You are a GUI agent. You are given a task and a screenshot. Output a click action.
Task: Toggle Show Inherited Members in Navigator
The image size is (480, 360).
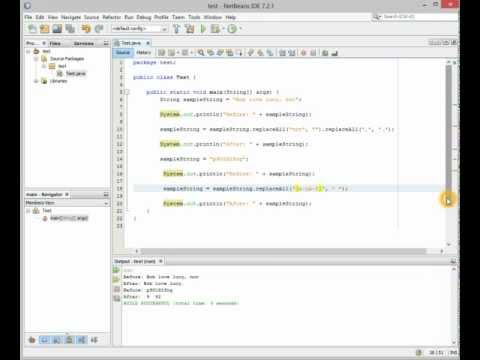(x=32, y=340)
